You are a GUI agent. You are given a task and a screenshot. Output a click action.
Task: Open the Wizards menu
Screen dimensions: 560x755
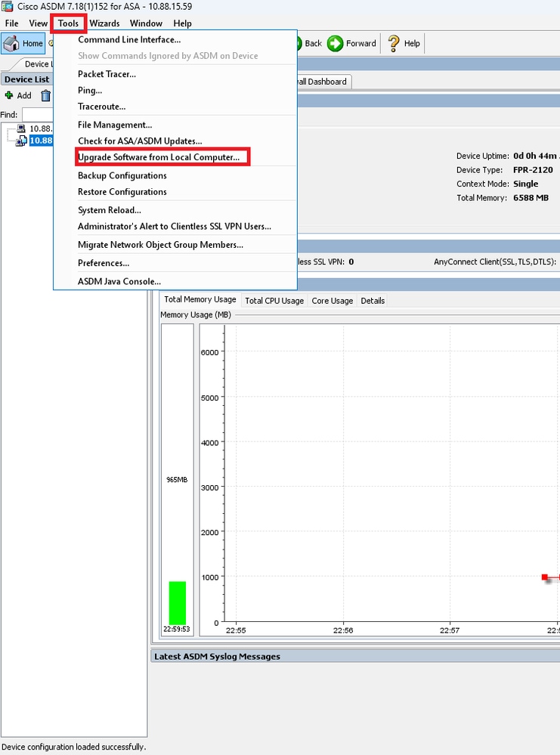click(104, 23)
